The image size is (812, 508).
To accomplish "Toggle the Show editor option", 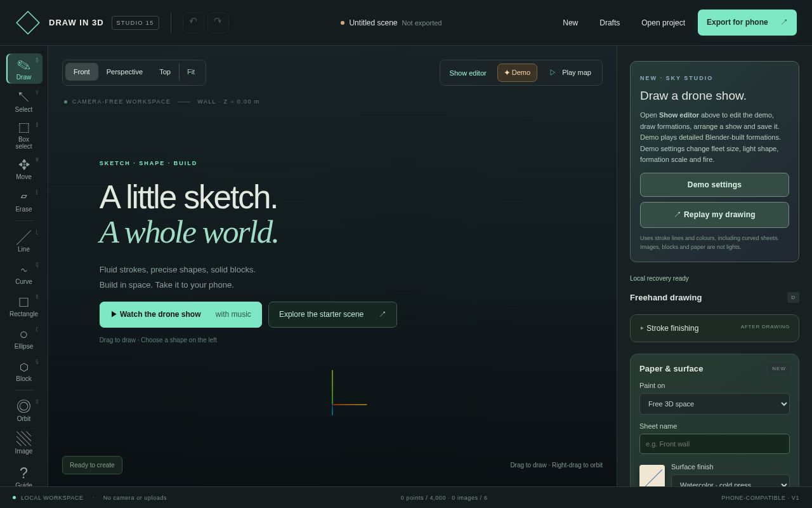I will click(468, 73).
